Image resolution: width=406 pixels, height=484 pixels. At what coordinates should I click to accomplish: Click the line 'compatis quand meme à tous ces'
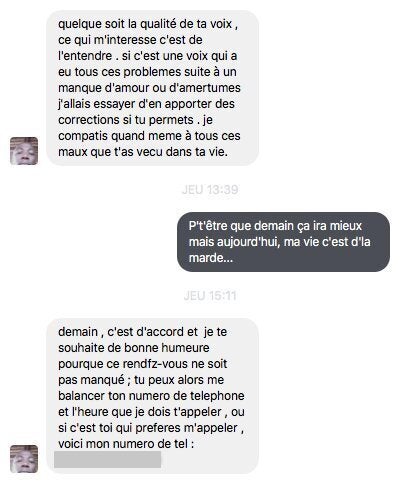click(149, 136)
